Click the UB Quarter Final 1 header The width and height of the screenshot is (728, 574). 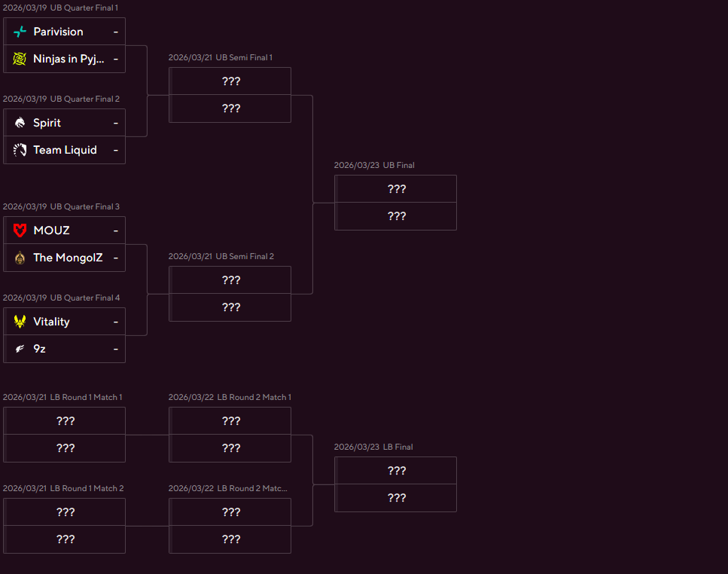tap(60, 8)
